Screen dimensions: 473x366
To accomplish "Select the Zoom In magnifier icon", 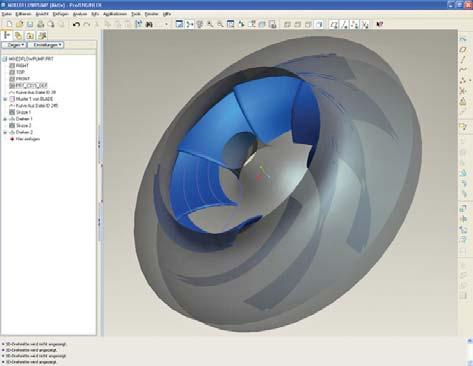I will [210, 24].
